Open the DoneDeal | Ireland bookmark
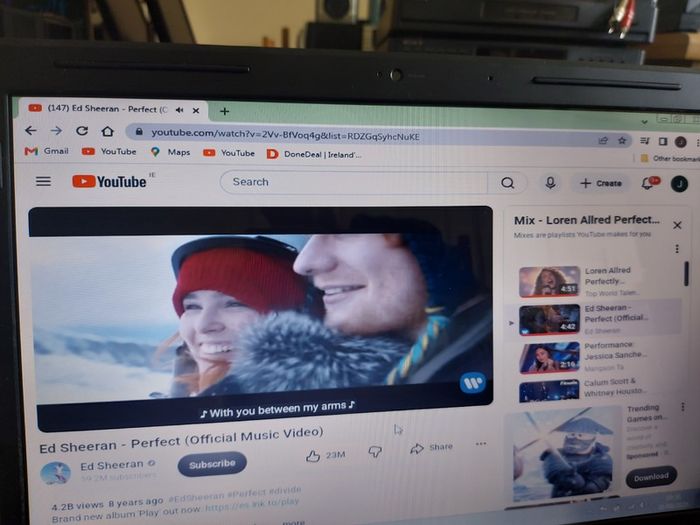This screenshot has width=700, height=525. point(314,154)
